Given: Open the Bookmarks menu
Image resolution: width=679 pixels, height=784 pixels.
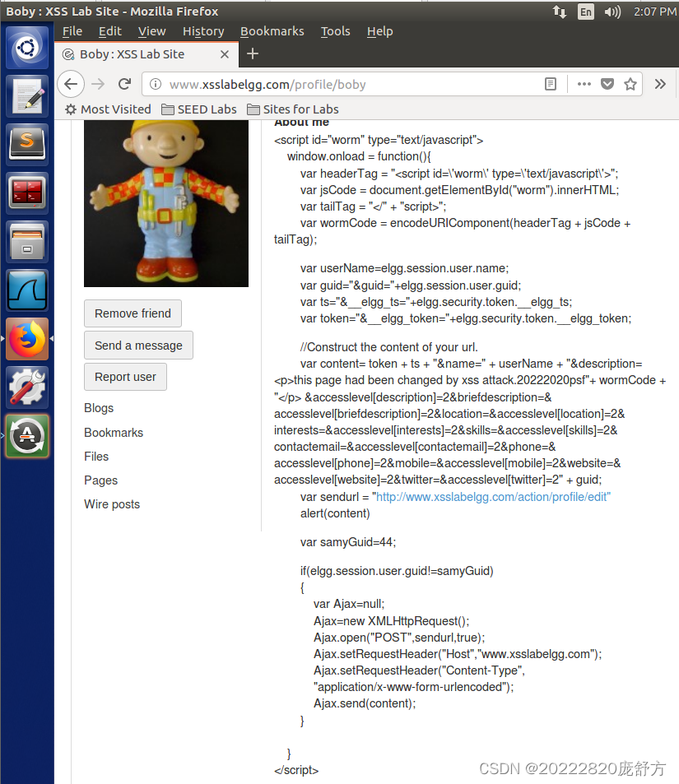Looking at the screenshot, I should [x=272, y=31].
